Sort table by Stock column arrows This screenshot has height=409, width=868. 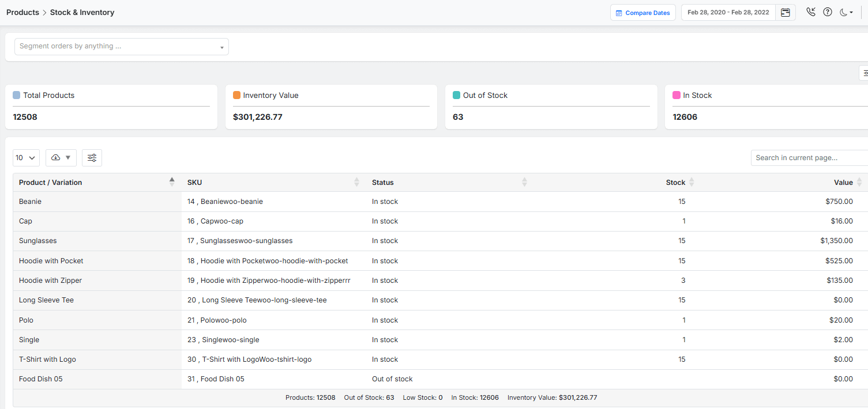click(692, 182)
